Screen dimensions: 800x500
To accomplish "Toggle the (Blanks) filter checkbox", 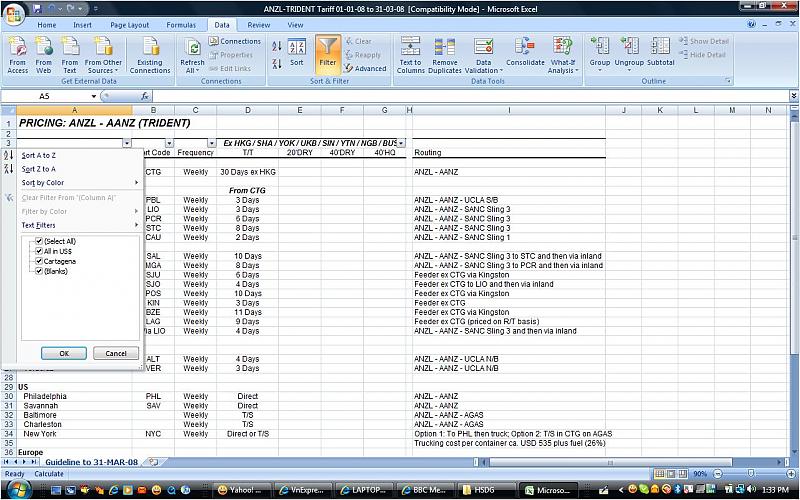I will tap(39, 271).
